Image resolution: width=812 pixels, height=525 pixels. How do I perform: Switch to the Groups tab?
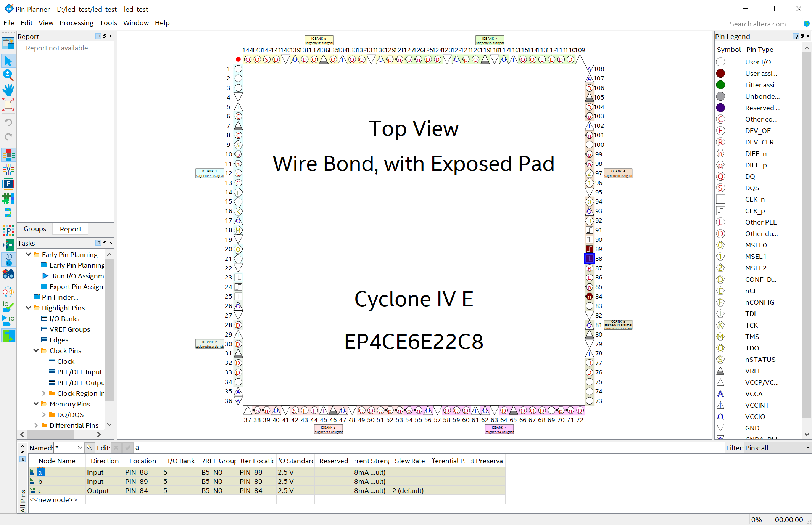(x=35, y=229)
